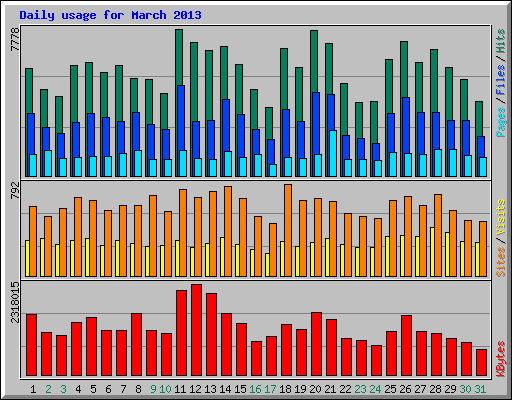Viewport: 512px width, 400px height.
Task: Click day 19 on the date axis
Action: 300,389
